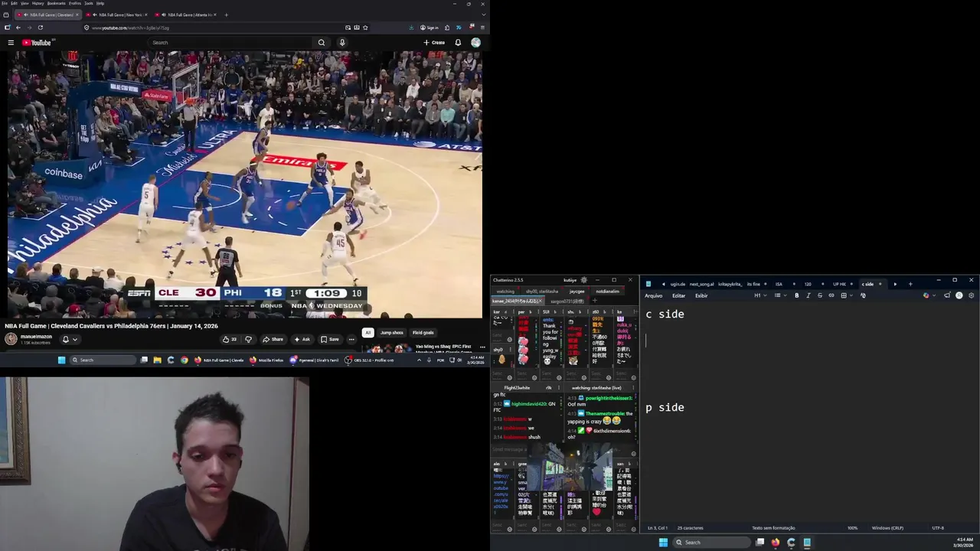Image resolution: width=980 pixels, height=551 pixels.
Task: Select the All filter chip
Action: pyautogui.click(x=367, y=333)
